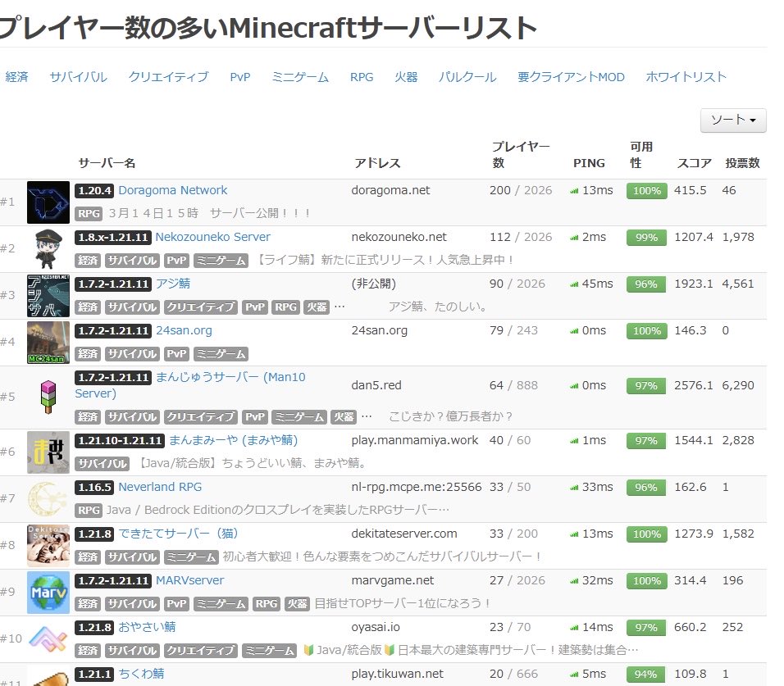Open the パルクール category link
Screen dimensions: 784x686
pos(467,77)
